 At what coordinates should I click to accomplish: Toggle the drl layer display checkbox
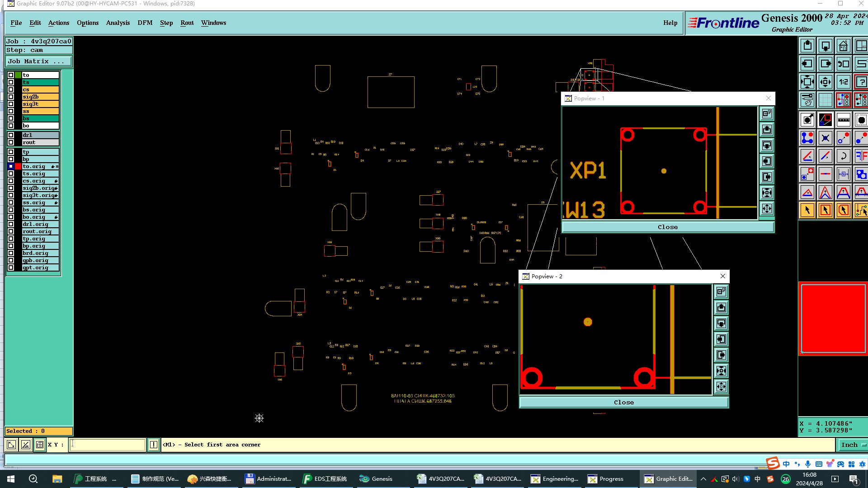coord(11,135)
